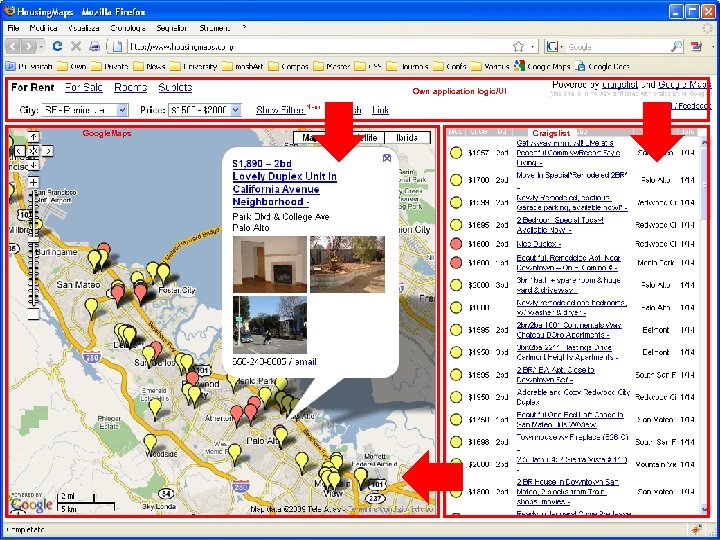Click the map zoom level slider track

pos(34,248)
